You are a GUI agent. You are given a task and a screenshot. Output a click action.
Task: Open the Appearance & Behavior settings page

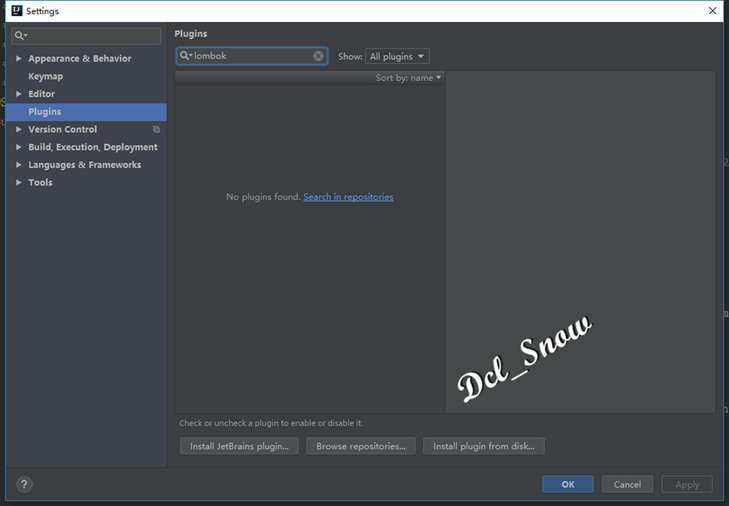pos(80,58)
